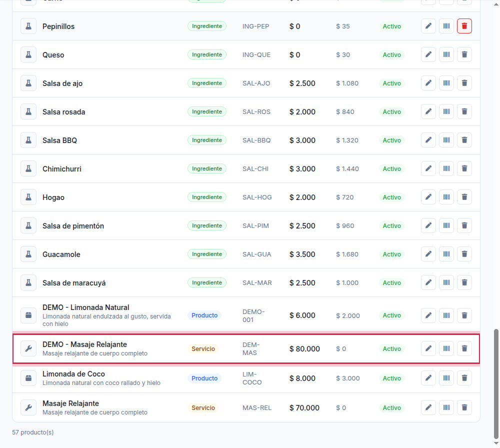Delete the Masaje Relajante row with SKU MAS-REL
Screen dimensions: 500x448
click(464, 407)
